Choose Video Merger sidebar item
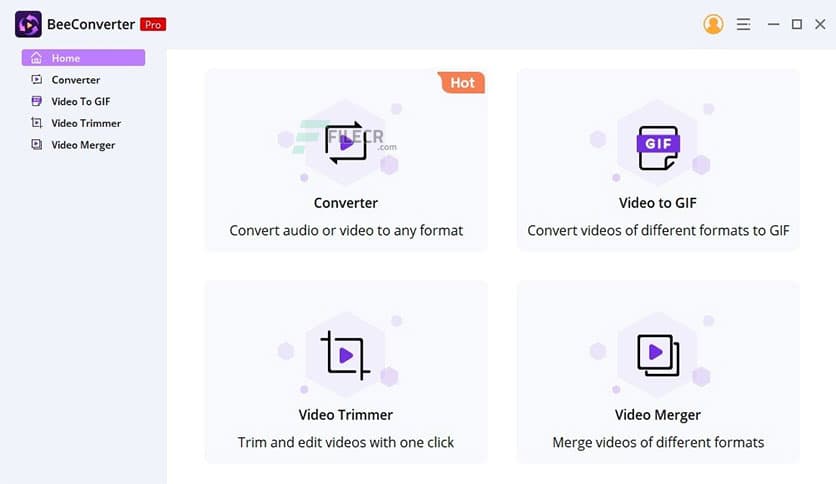 click(x=83, y=145)
